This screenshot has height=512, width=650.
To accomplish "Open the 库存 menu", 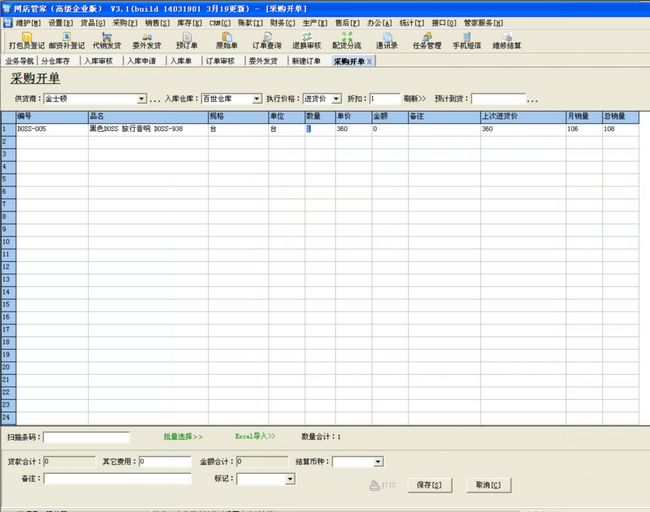I will tap(189, 23).
